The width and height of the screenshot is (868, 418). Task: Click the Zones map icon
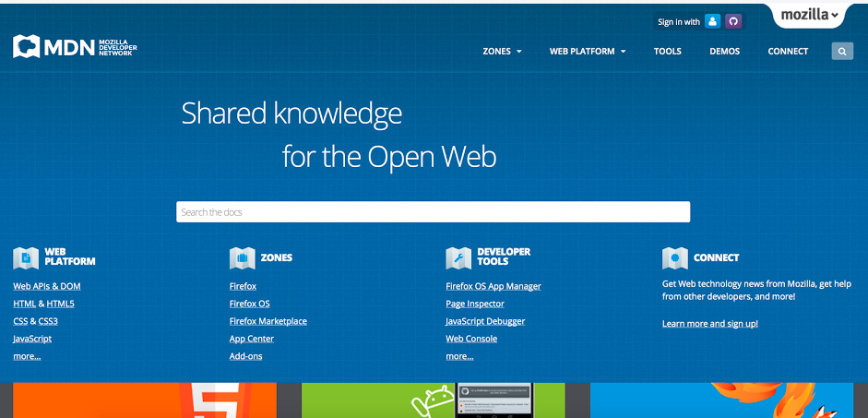pyautogui.click(x=243, y=258)
